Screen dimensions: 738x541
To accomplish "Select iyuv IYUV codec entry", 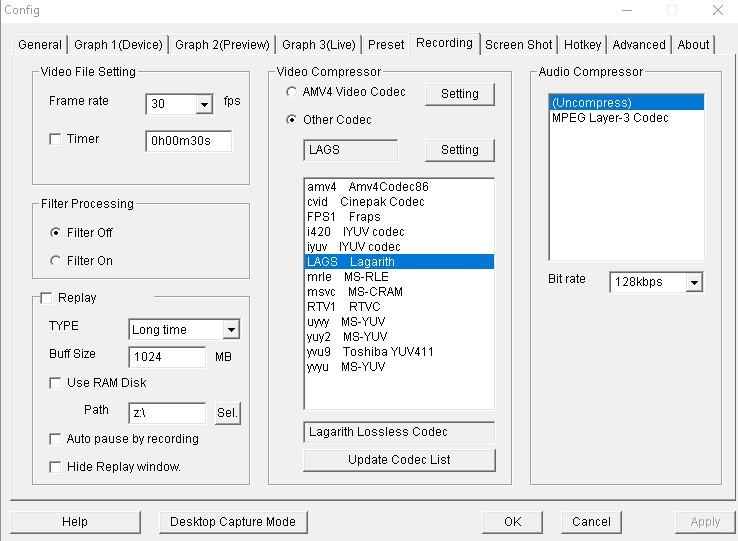I will tap(399, 247).
